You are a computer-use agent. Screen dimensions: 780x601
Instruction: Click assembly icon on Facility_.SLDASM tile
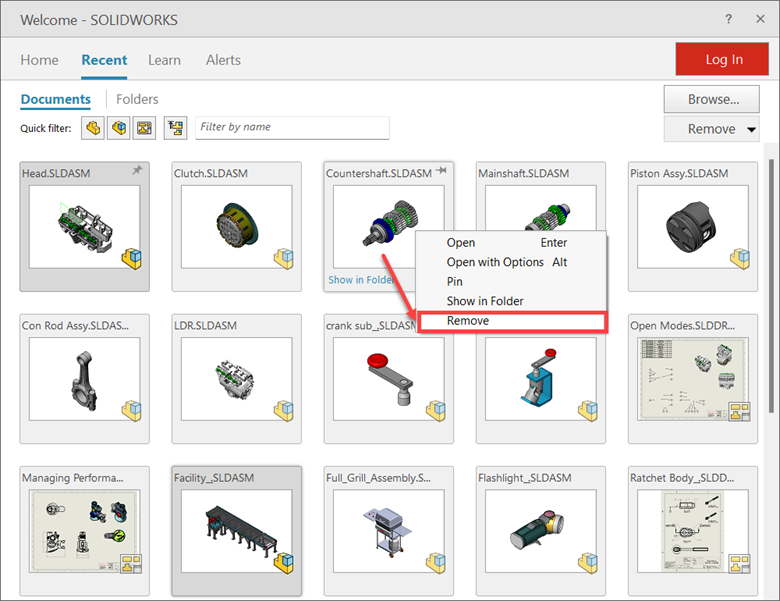pos(284,563)
